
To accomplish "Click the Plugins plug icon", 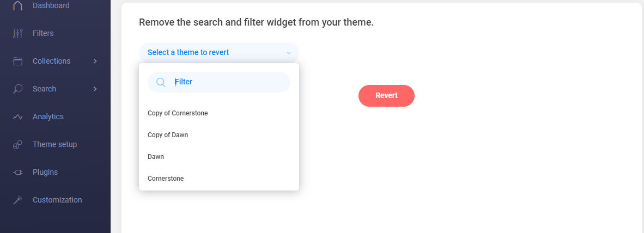I will 17,172.
